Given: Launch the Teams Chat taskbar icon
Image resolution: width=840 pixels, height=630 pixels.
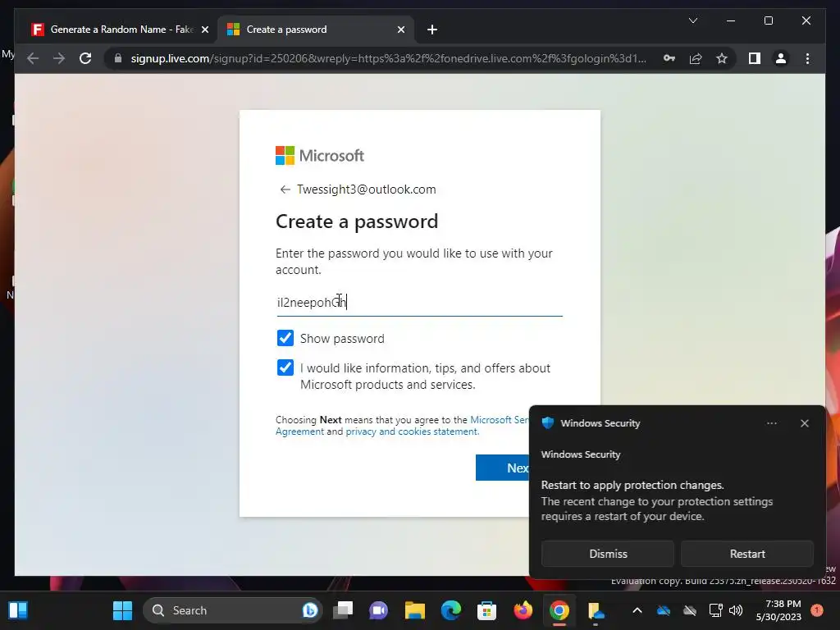Looking at the screenshot, I should coord(379,610).
